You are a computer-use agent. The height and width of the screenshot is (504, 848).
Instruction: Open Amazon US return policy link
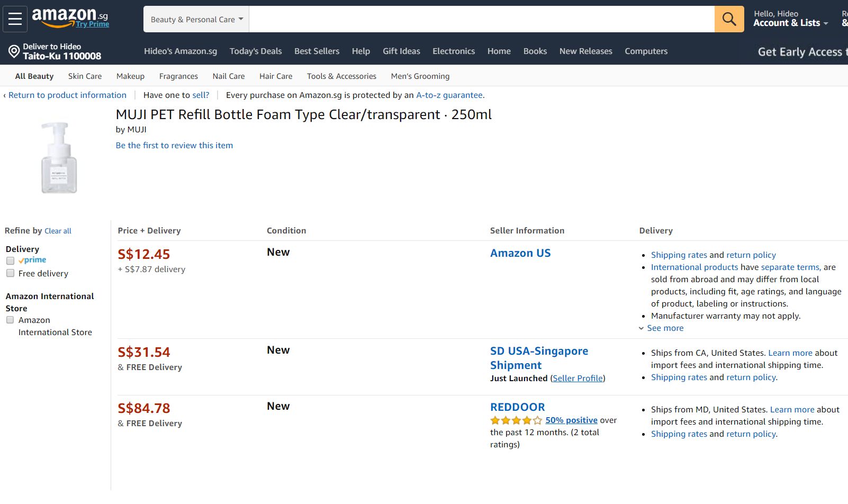(751, 255)
